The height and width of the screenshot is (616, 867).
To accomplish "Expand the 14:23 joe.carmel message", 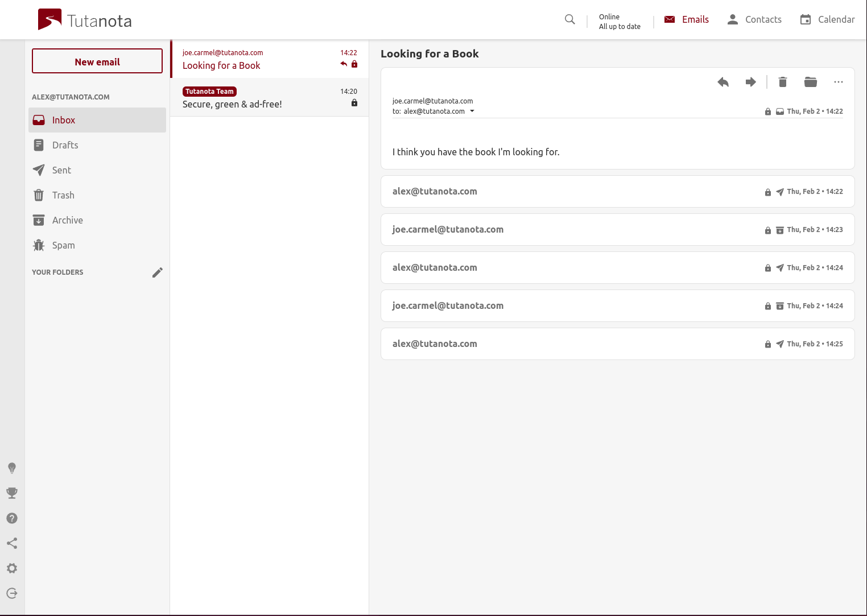I will pyautogui.click(x=617, y=230).
